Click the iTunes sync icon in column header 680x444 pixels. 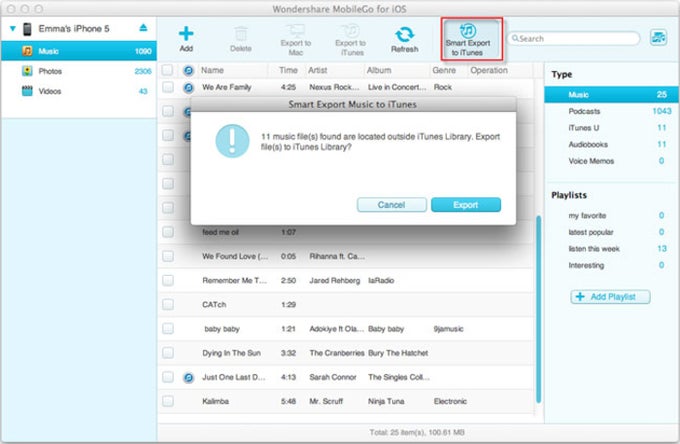pyautogui.click(x=188, y=70)
